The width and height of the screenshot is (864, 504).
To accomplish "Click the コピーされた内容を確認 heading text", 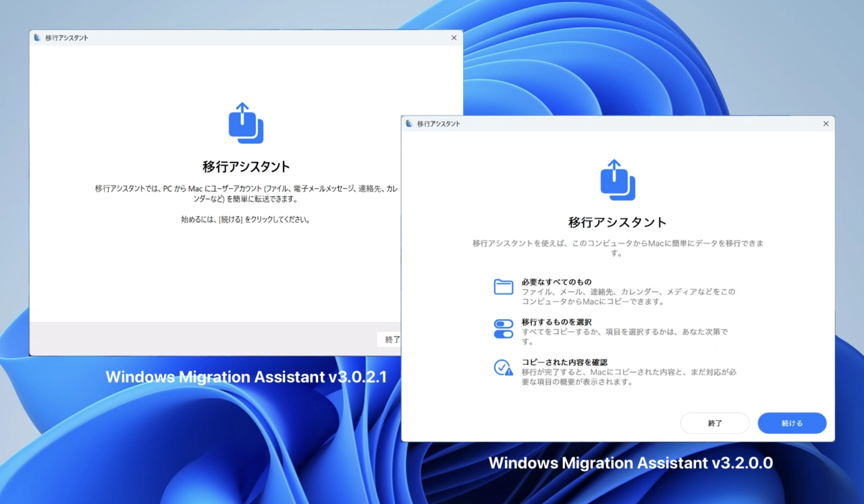I will pos(564,362).
